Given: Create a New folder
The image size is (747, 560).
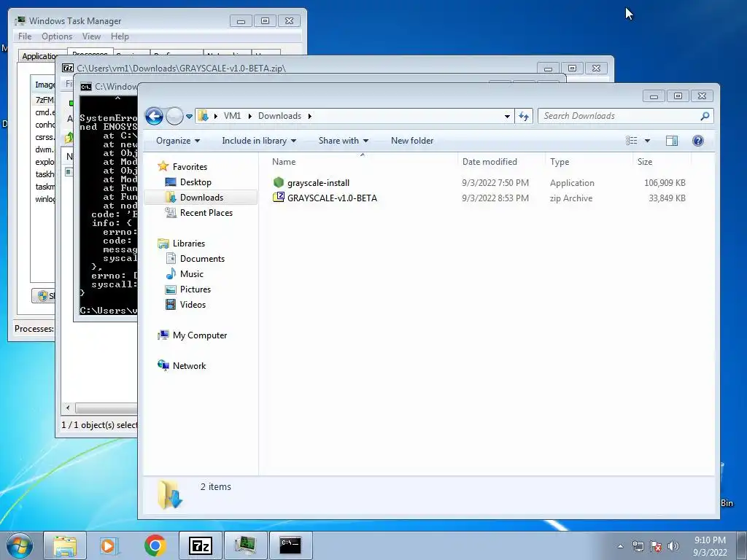Looking at the screenshot, I should [x=412, y=141].
